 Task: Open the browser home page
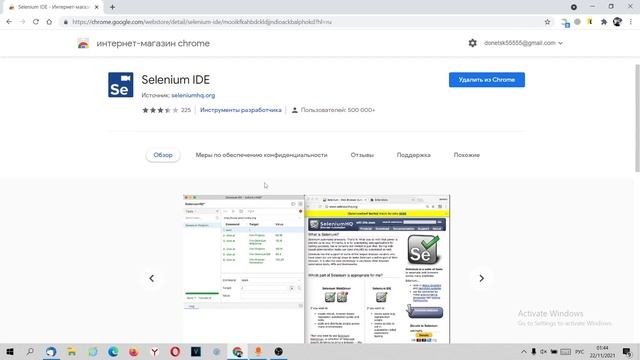click(49, 22)
